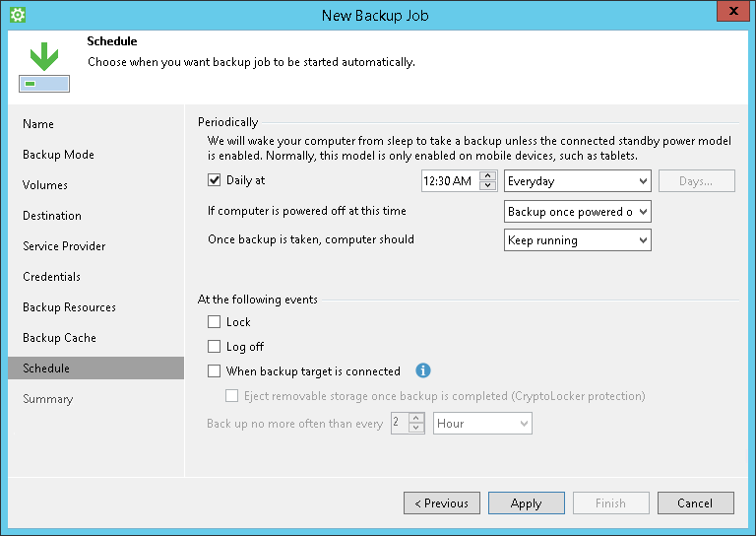Uncheck the Daily at checkbox

214,180
